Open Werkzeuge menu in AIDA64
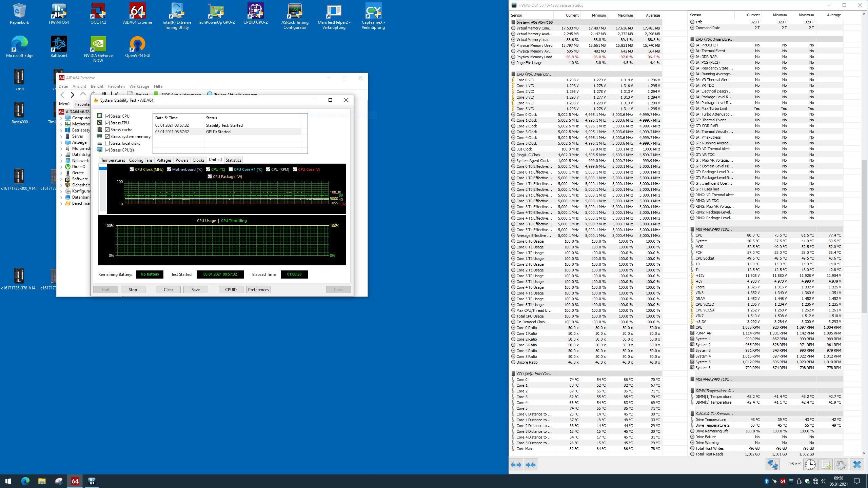This screenshot has width=868, height=488. click(139, 86)
